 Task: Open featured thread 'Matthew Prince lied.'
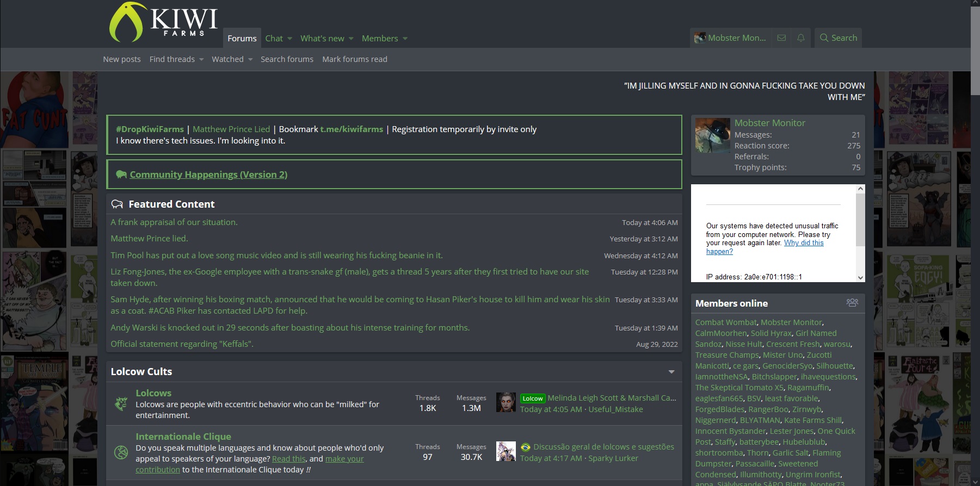(x=149, y=239)
